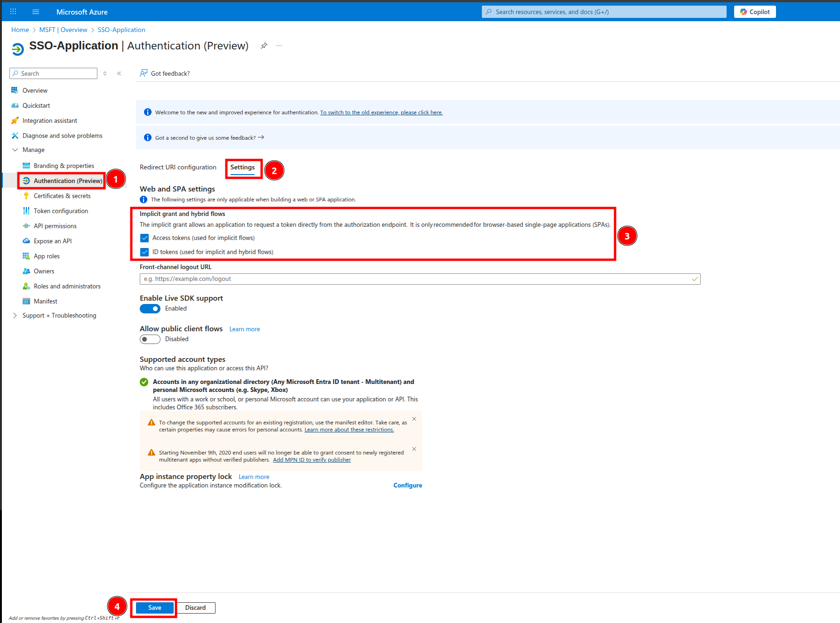Open Expose an API
The image size is (840, 623).
coord(53,241)
